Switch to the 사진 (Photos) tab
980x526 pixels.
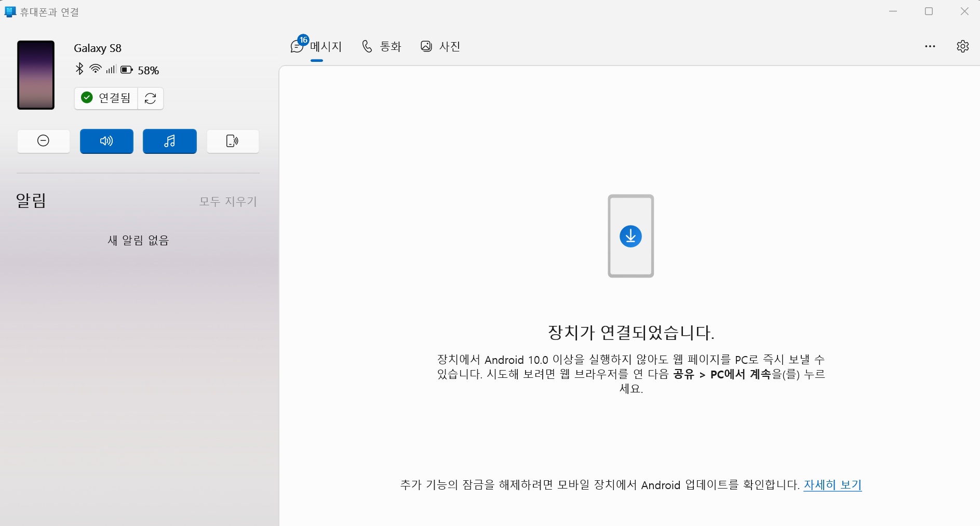(440, 47)
